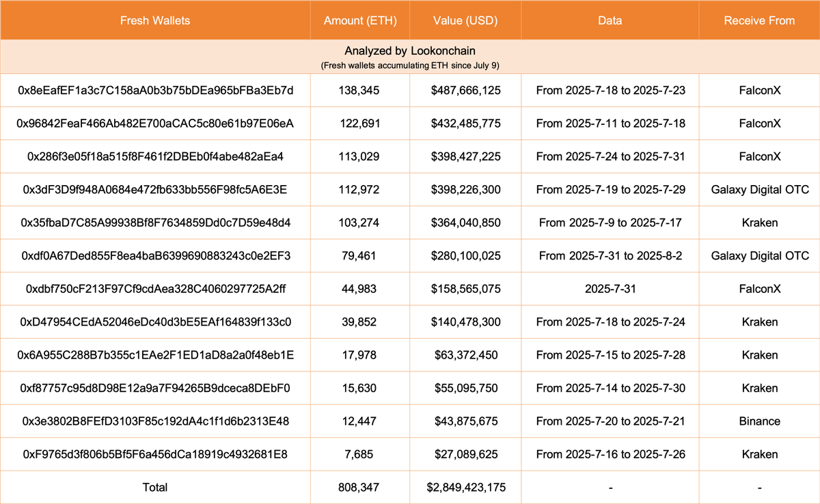This screenshot has height=504, width=820.
Task: Click the amount cell 138,345
Action: coord(359,91)
